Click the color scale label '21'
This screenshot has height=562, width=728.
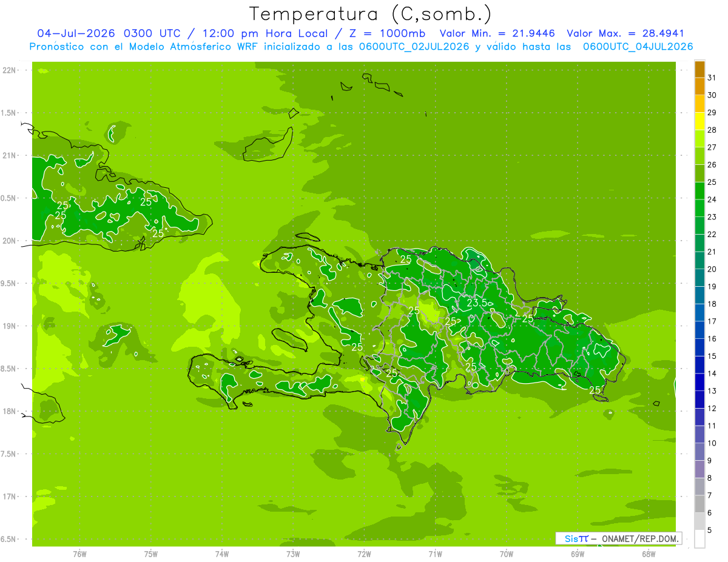(712, 252)
